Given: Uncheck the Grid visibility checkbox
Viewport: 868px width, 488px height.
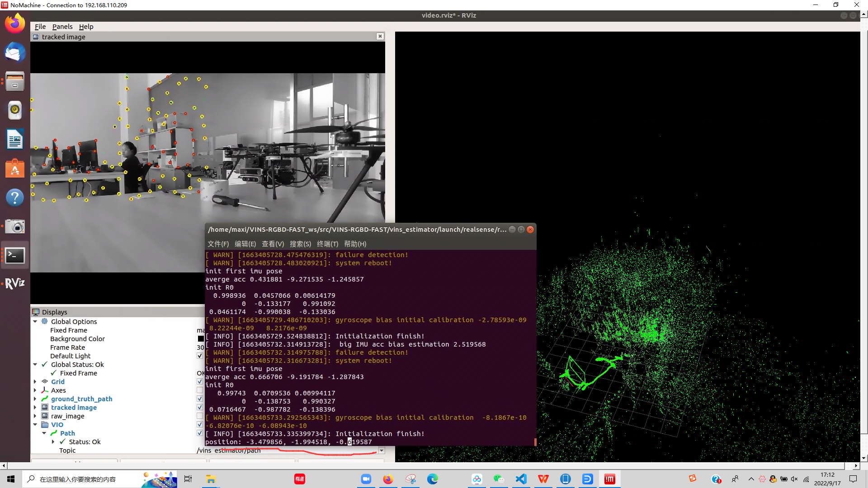Looking at the screenshot, I should pyautogui.click(x=199, y=381).
